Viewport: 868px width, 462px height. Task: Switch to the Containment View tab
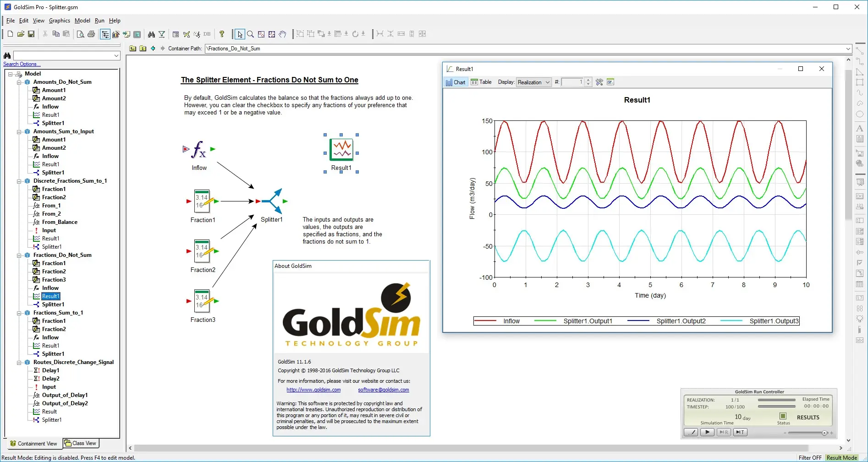tap(33, 443)
